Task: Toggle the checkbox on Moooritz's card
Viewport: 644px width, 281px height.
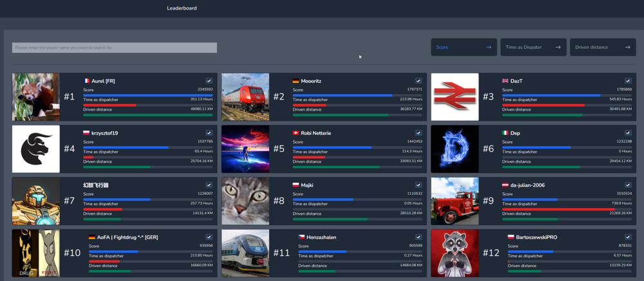Action: tap(419, 81)
